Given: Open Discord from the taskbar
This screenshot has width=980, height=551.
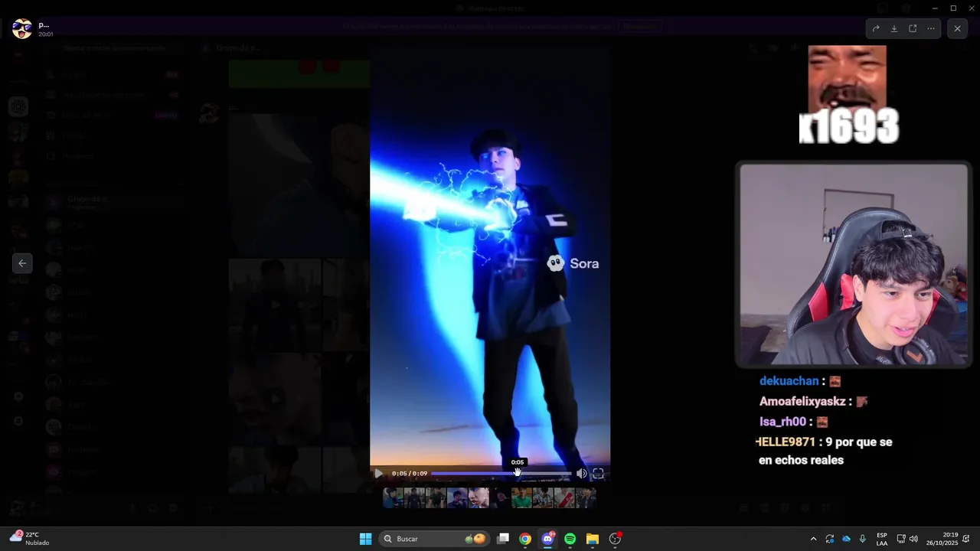Looking at the screenshot, I should [547, 539].
